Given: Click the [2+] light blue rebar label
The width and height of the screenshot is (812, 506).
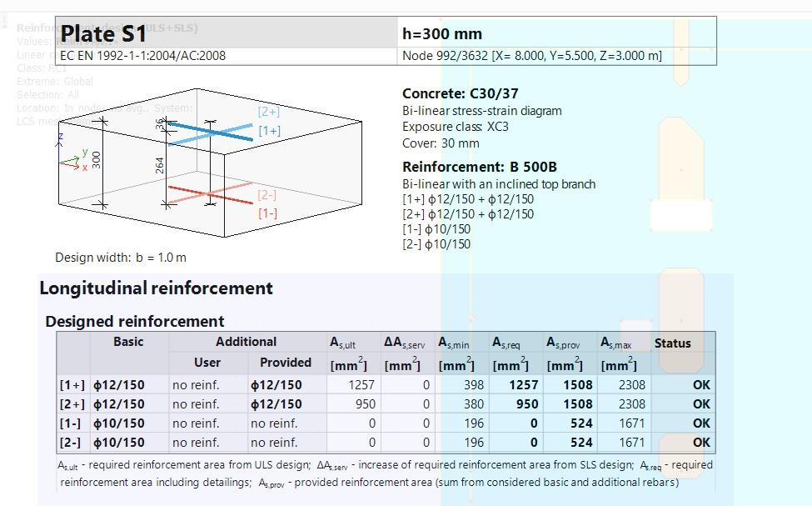Looking at the screenshot, I should 268,112.
